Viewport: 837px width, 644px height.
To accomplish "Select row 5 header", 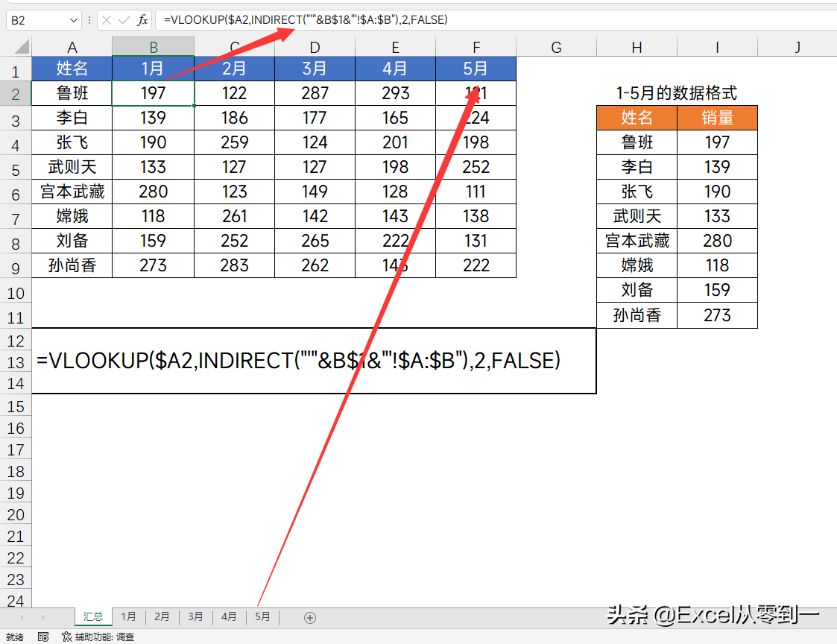I will (x=16, y=168).
